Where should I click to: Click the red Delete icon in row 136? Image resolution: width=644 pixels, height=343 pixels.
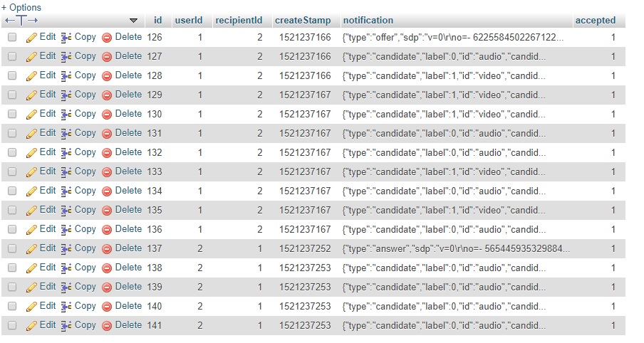107,230
